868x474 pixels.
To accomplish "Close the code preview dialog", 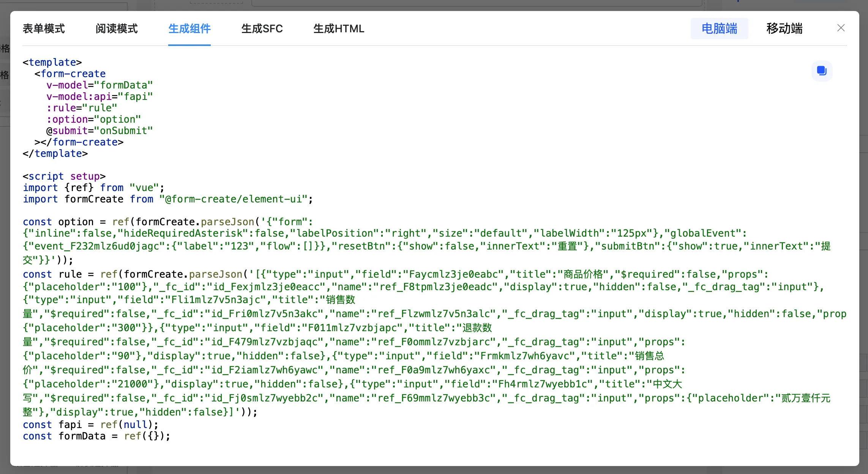I will pyautogui.click(x=841, y=28).
